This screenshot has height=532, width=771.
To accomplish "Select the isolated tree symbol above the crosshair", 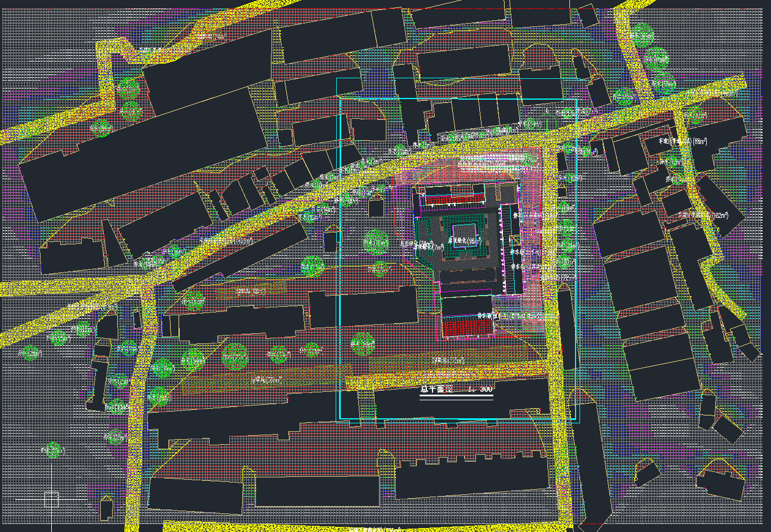I will [54, 450].
